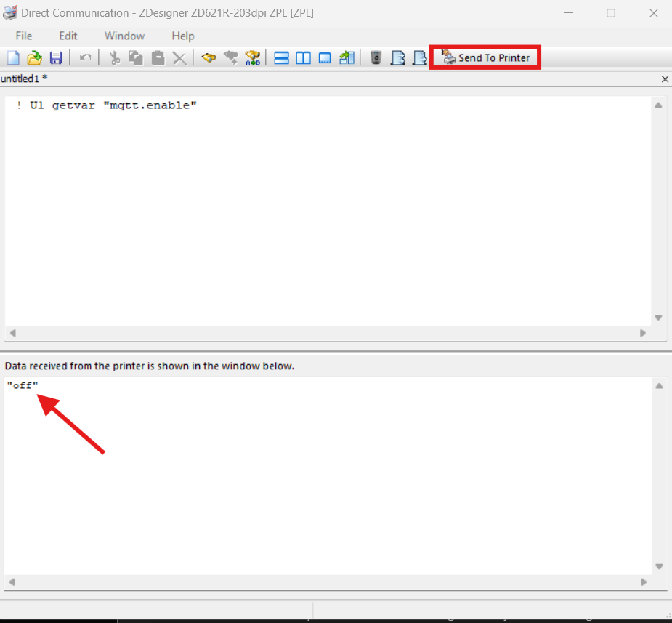
Task: Open the File menu
Action: (x=24, y=36)
